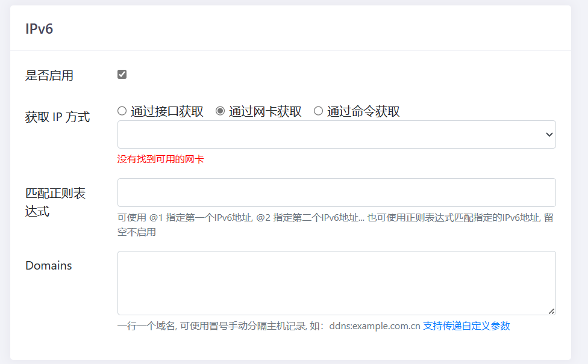Click the 获取 IP 方式 field label

coord(57,117)
